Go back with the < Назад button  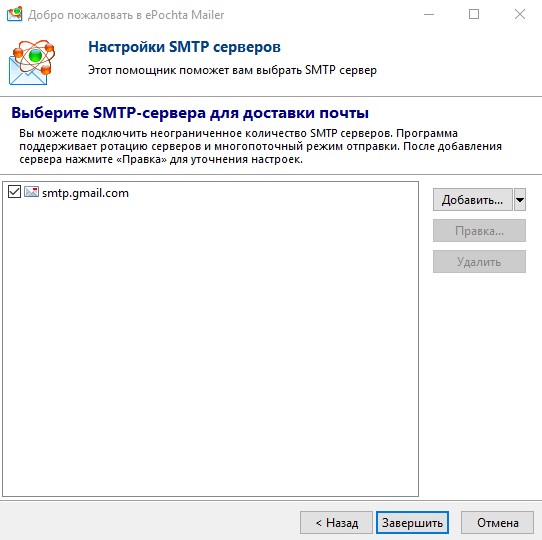click(336, 523)
